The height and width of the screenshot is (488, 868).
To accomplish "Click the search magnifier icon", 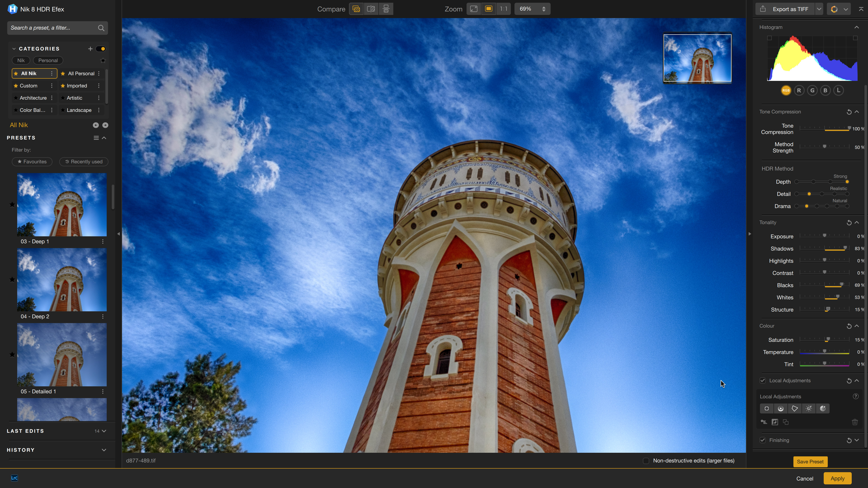I will (x=101, y=28).
